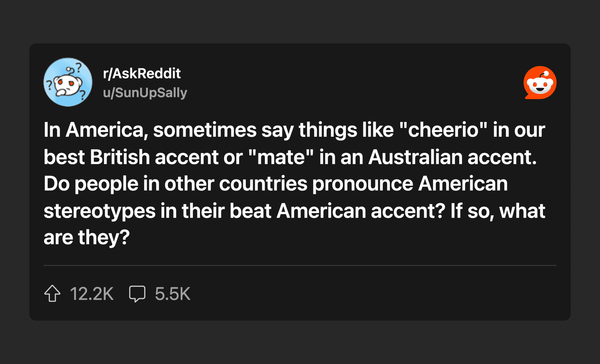Click the word "pronounce" in the title
600x364 pixels.
click(363, 184)
